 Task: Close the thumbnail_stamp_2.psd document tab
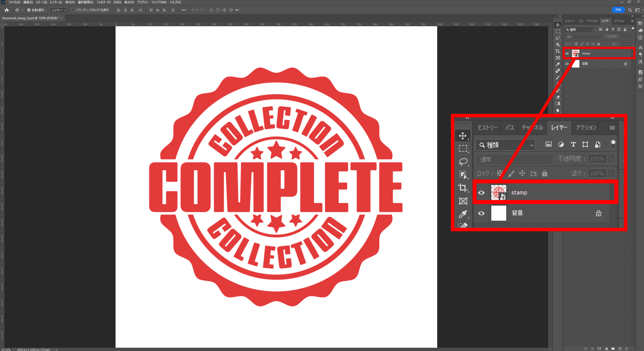pyautogui.click(x=62, y=18)
